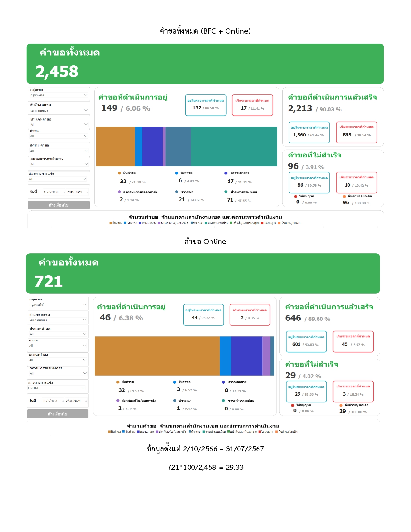
Task: Open calendar icon beside 7/31/2024 in 2,458 dashboard
Action: pyautogui.click(x=87, y=192)
